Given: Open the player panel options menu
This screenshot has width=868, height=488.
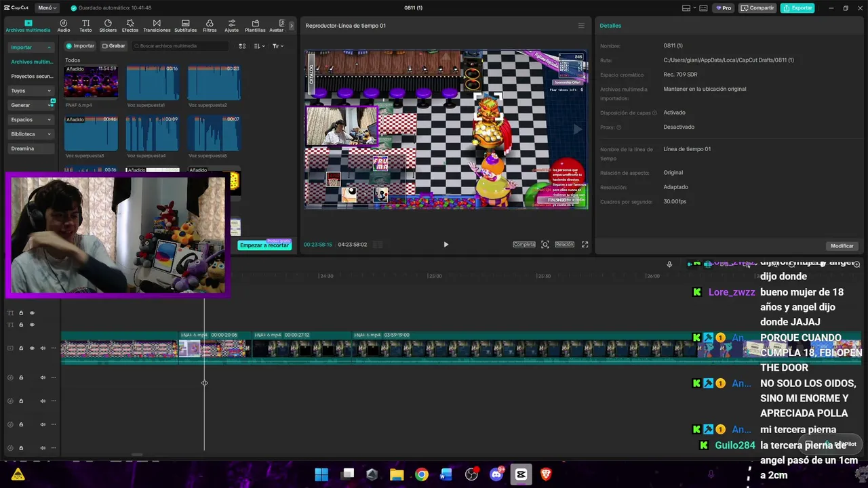Looking at the screenshot, I should pyautogui.click(x=581, y=26).
